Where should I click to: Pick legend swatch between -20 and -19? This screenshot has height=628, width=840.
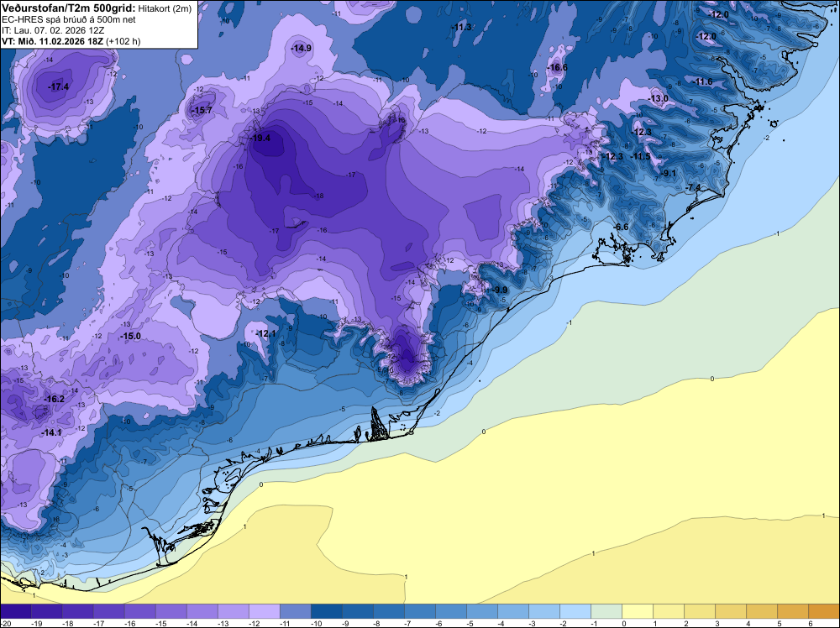(x=16, y=611)
